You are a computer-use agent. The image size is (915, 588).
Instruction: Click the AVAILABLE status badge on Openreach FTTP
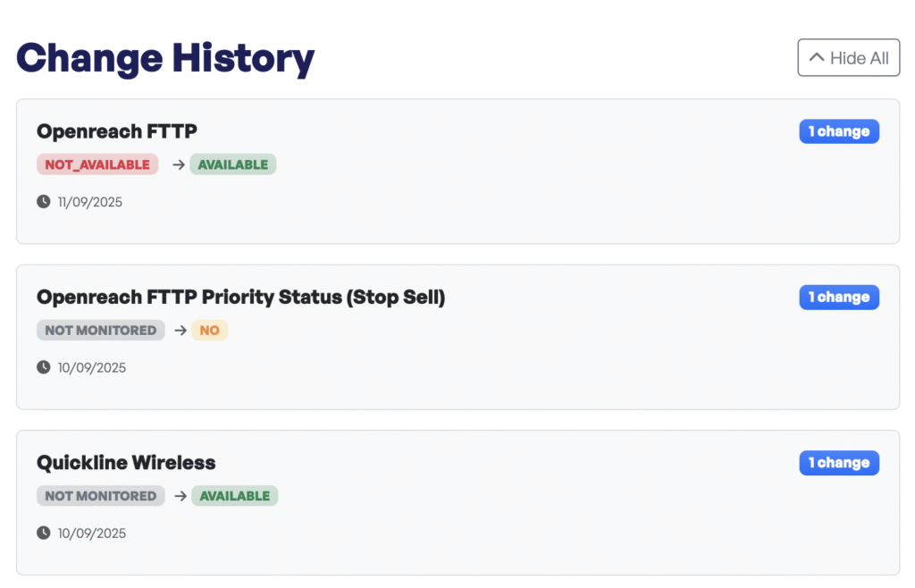point(232,164)
